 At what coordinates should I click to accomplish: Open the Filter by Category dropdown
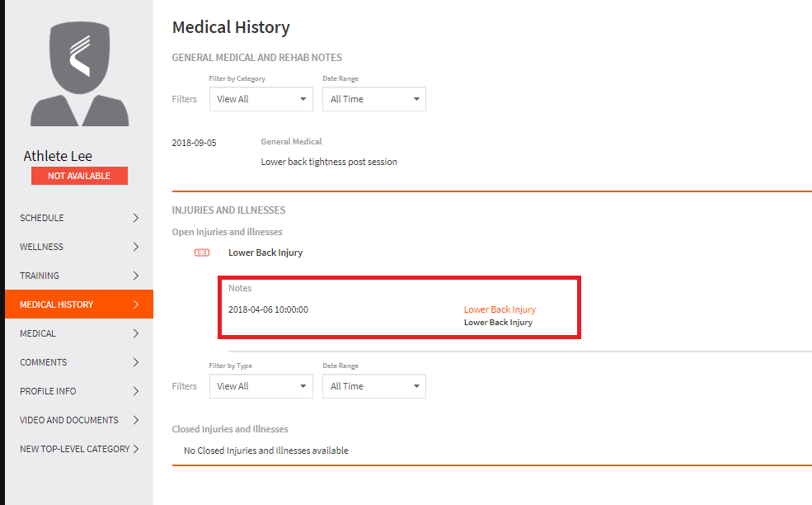261,99
